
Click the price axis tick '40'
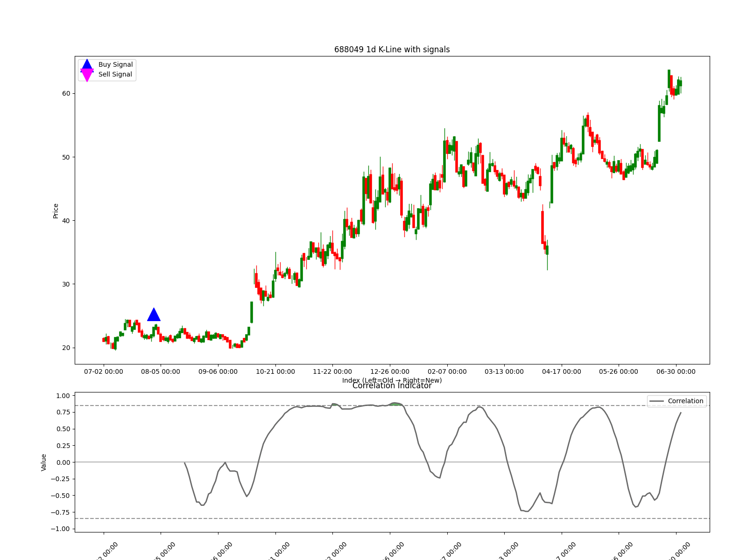(66, 220)
